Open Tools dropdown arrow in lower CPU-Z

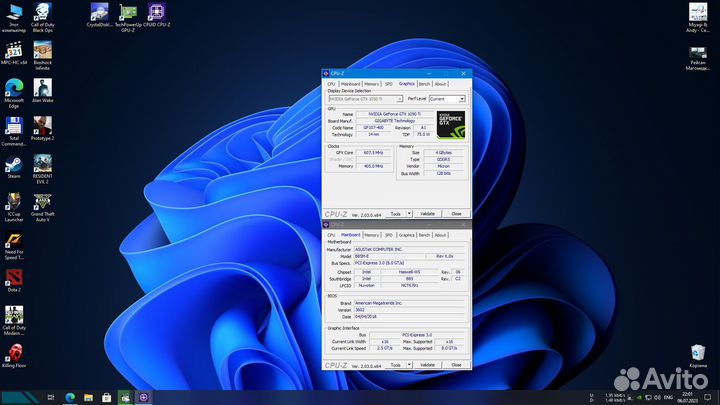[409, 365]
